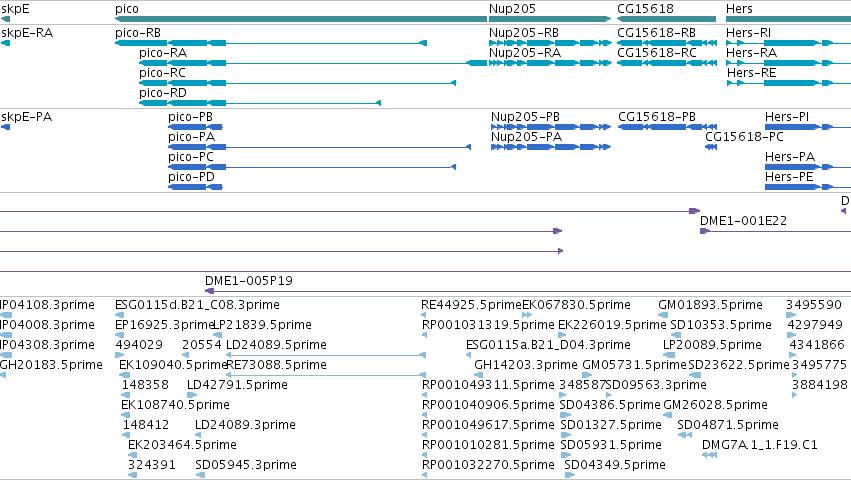The width and height of the screenshot is (851, 480).
Task: Open EST ESG0115a.B21_D04.3prime
Action: [x=548, y=345]
